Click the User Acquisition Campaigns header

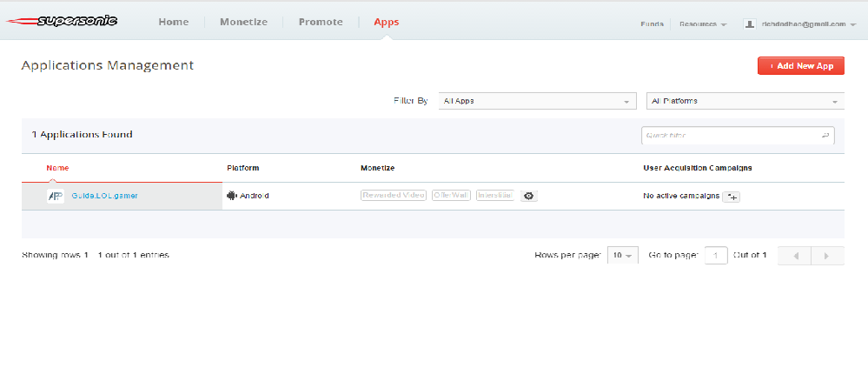pyautogui.click(x=698, y=167)
